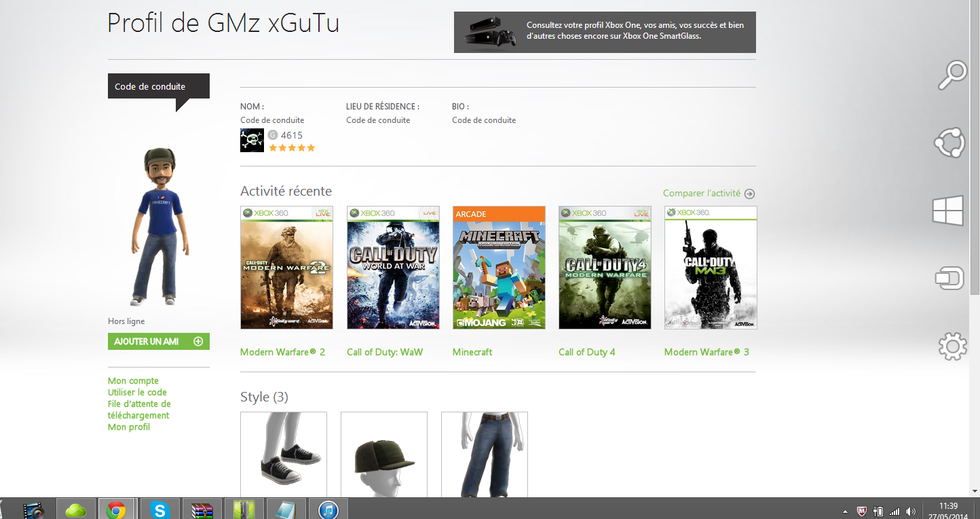Click the BIO label
This screenshot has height=519, width=980.
[461, 107]
